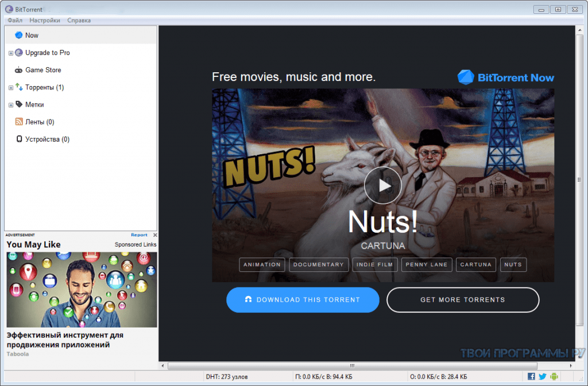Expand the Торренты (1) tree node

11,88
